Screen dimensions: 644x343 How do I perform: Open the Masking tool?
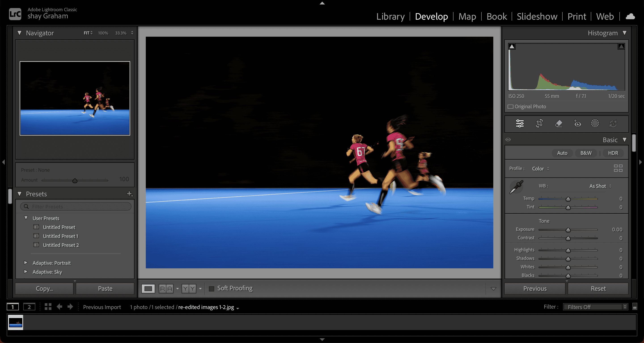click(x=595, y=123)
